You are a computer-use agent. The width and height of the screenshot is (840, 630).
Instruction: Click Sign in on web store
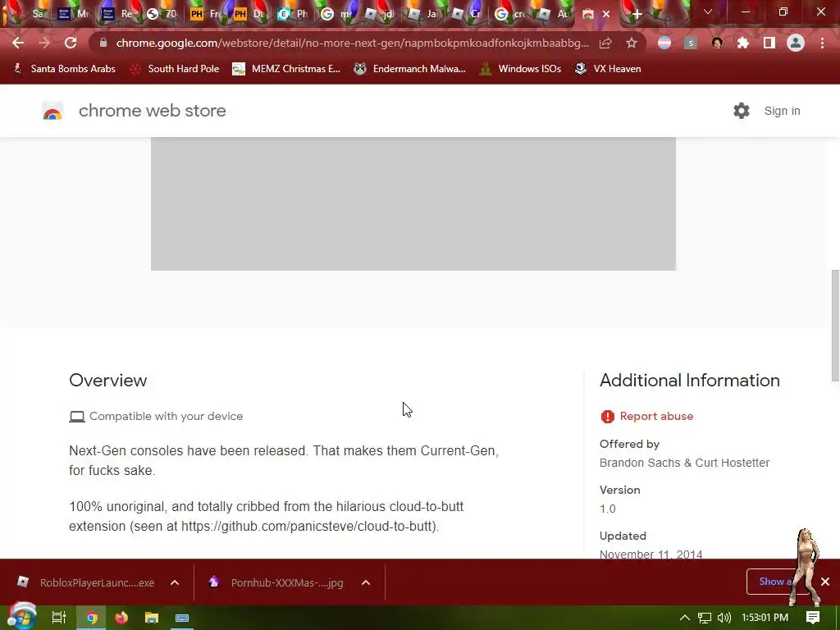(x=782, y=111)
